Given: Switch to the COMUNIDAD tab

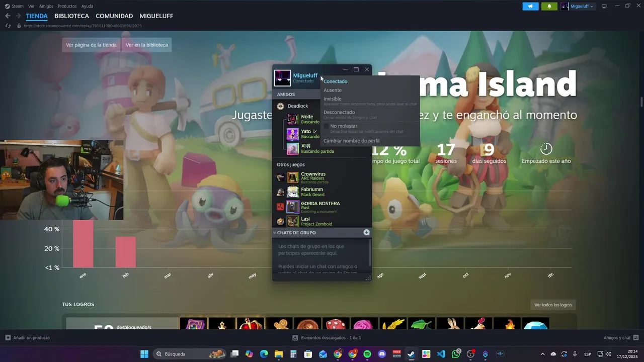Looking at the screenshot, I should pos(114,16).
